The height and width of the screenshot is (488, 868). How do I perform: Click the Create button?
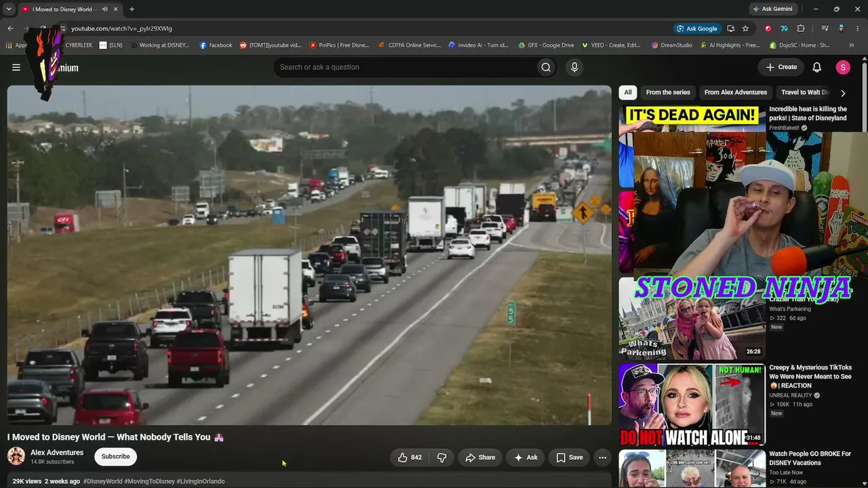(781, 67)
